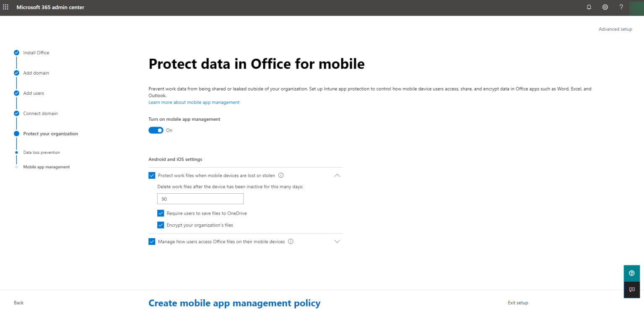Viewport: 644px width, 309px height.
Task: Click the user account avatar
Action: coord(636,8)
